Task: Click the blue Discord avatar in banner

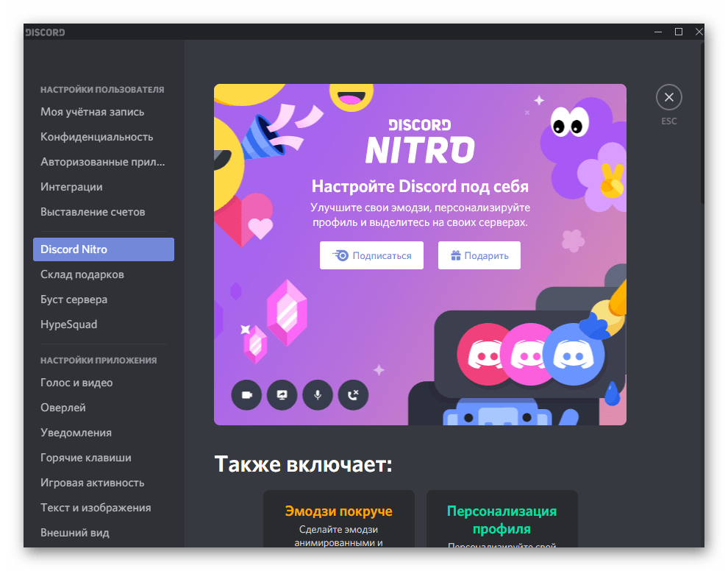Action: (574, 355)
